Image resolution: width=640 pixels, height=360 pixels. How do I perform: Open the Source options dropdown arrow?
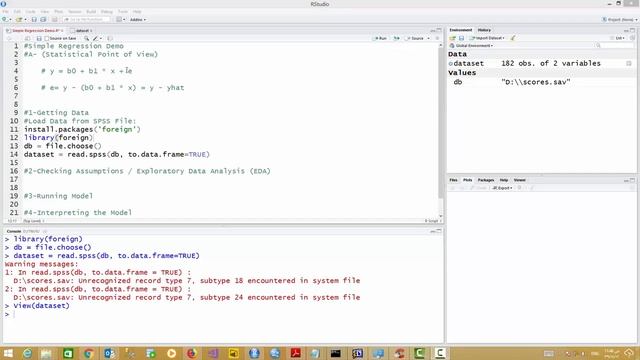(x=428, y=38)
